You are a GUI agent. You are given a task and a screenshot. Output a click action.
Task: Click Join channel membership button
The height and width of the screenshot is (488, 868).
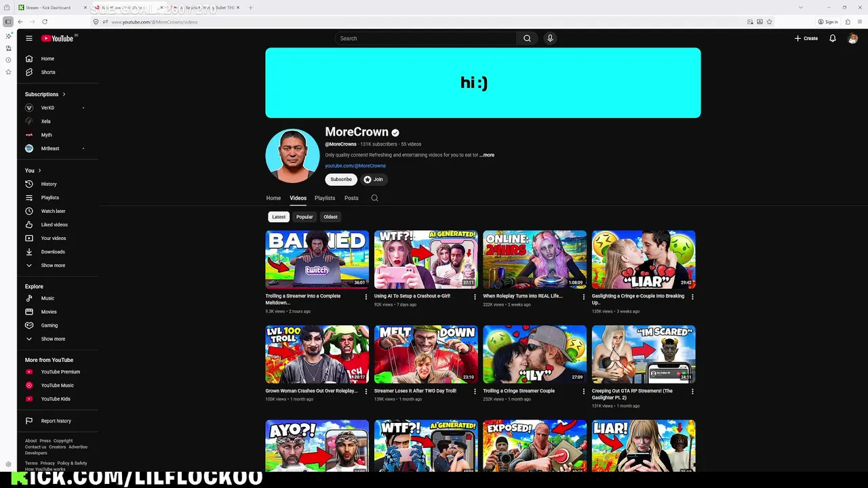point(374,180)
